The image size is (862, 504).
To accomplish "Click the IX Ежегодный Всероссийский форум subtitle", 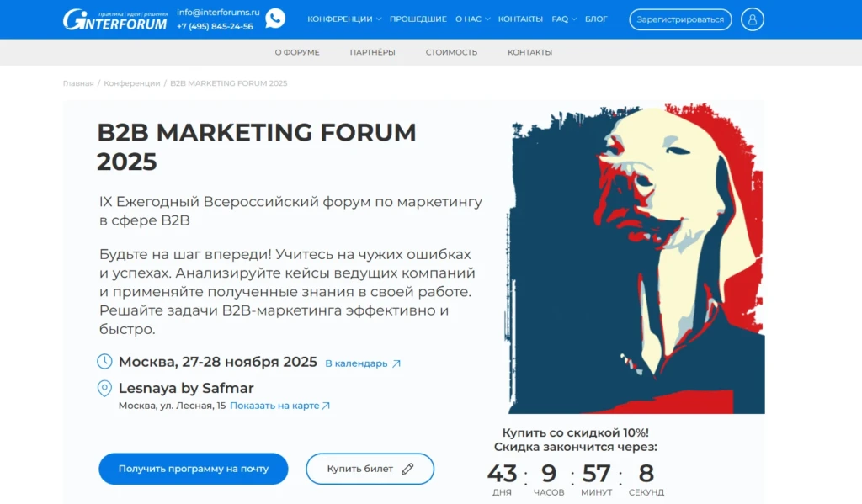I will click(x=290, y=210).
